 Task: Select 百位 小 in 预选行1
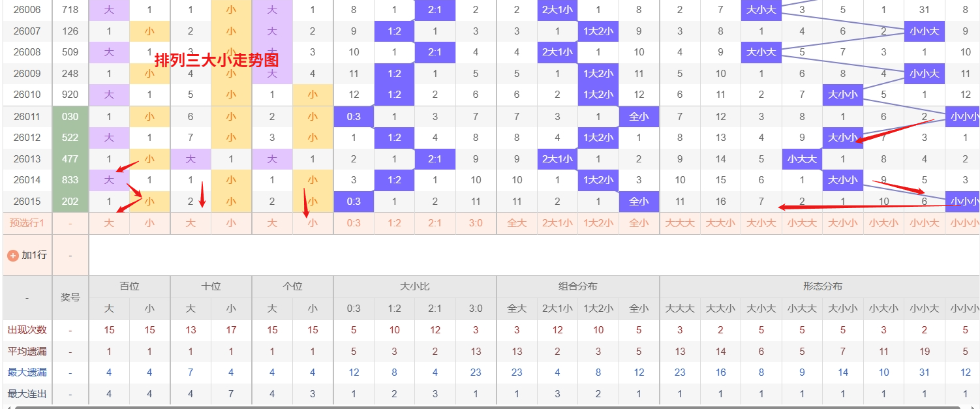click(x=149, y=223)
